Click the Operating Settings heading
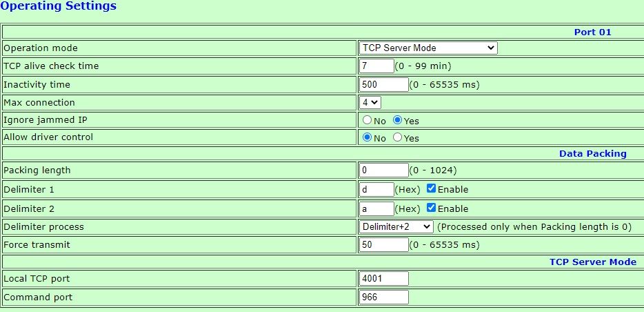The image size is (644, 312). [59, 6]
